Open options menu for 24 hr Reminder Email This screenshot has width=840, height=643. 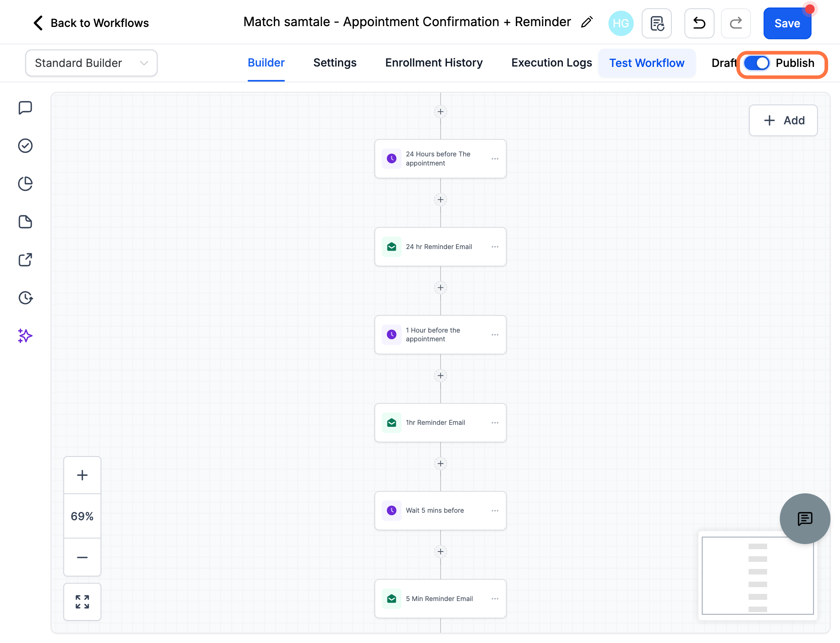pos(495,247)
